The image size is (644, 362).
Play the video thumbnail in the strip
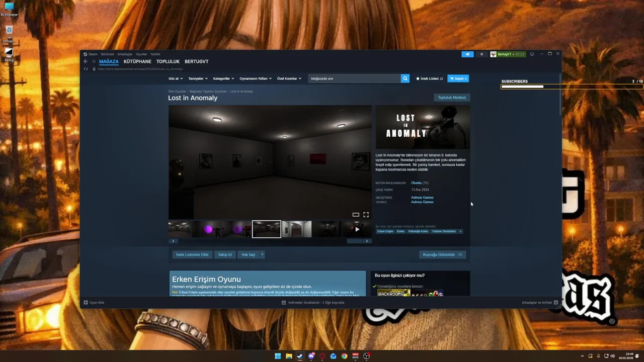[x=357, y=229]
